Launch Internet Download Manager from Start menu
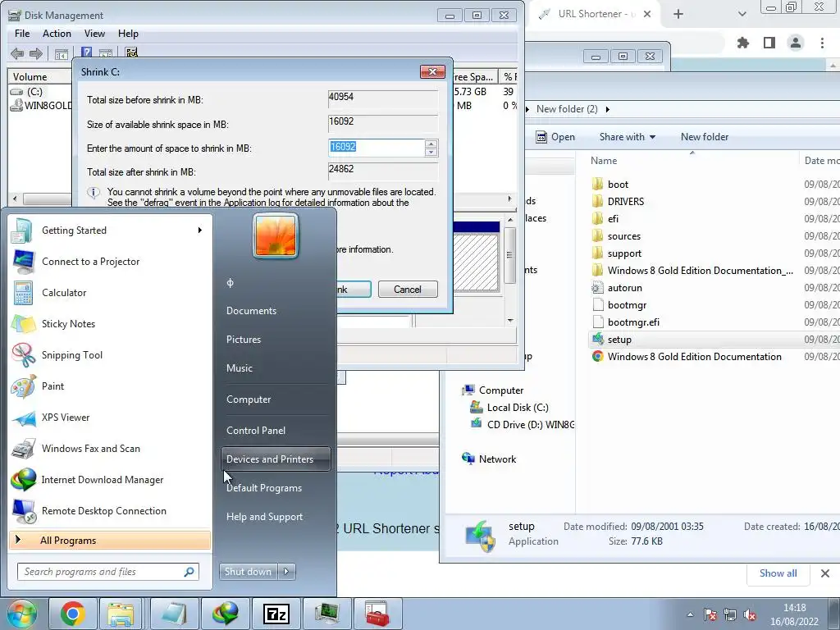The width and height of the screenshot is (840, 630). click(103, 479)
